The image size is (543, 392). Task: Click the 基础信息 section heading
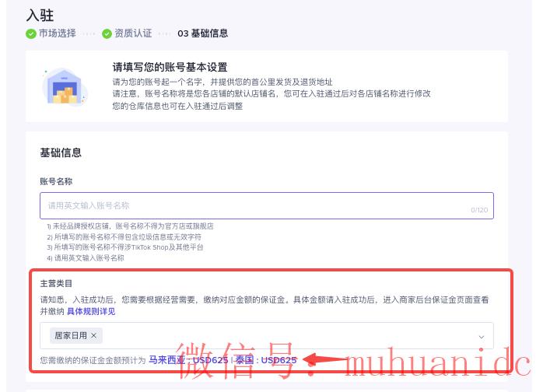pyautogui.click(x=61, y=152)
